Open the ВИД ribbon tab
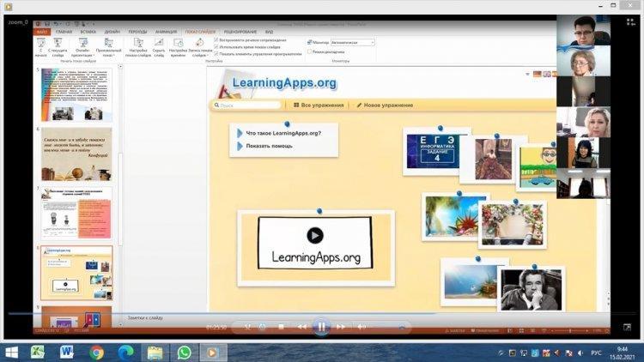 pyautogui.click(x=269, y=32)
